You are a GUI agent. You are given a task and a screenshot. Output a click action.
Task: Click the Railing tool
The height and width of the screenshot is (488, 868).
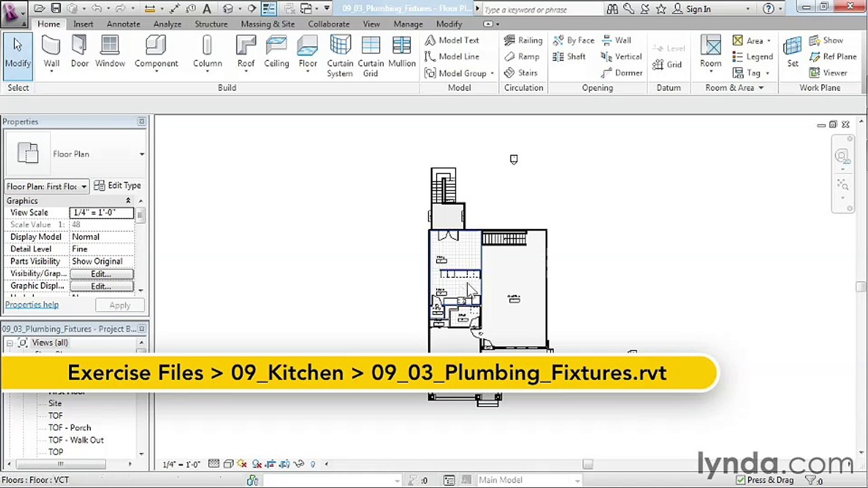(523, 41)
